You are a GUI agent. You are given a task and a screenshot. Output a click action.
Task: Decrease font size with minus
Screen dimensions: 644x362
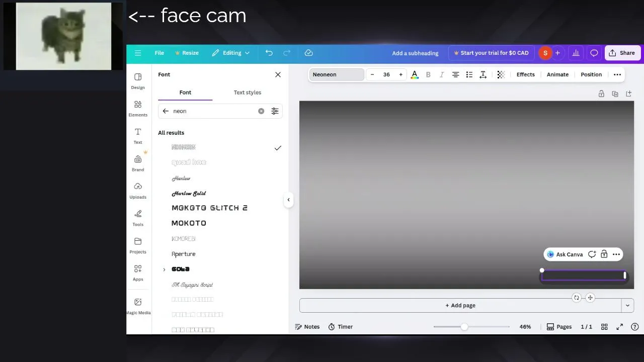coord(372,74)
